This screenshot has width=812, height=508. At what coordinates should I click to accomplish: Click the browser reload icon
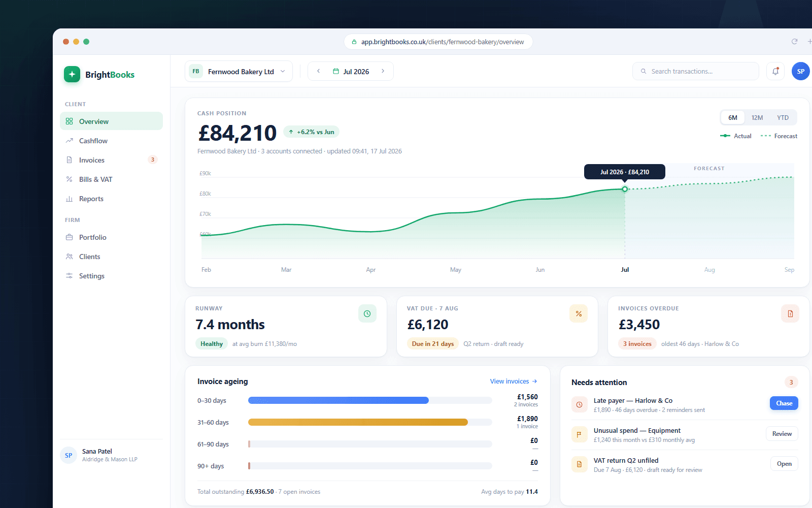tap(794, 42)
